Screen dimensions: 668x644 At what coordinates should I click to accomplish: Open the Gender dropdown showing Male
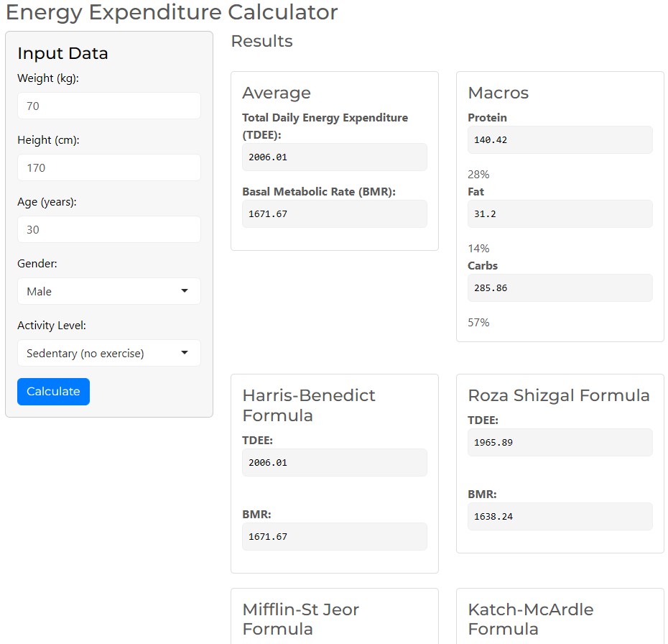tap(108, 291)
